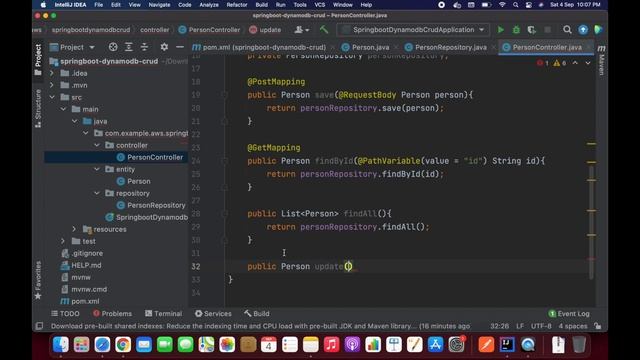This screenshot has width=640, height=360.
Task: Open Problems tool window
Action: click(x=112, y=313)
